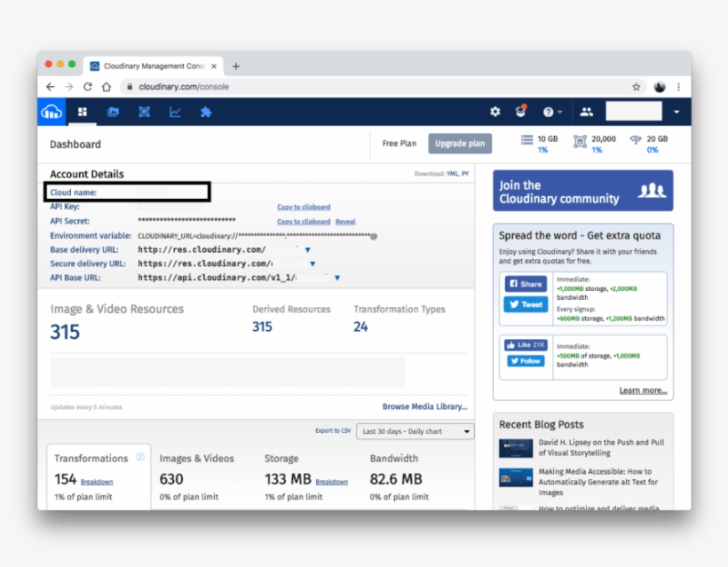Image resolution: width=728 pixels, height=567 pixels.
Task: Click the Facebook Share button
Action: [x=526, y=284]
